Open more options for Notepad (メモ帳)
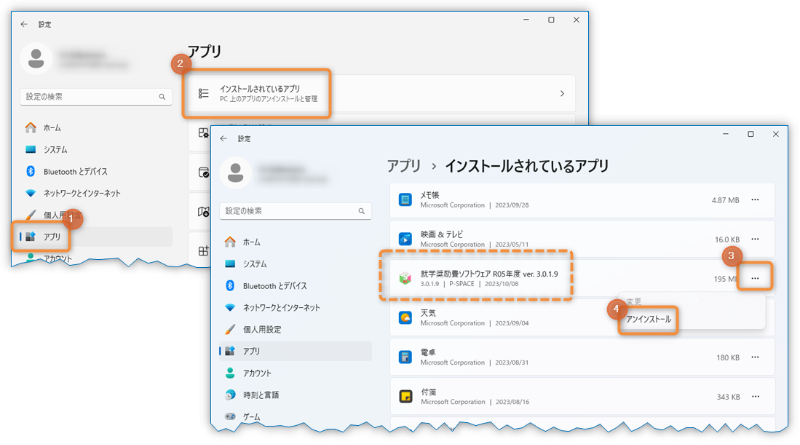This screenshot has width=800, height=445. pyautogui.click(x=755, y=200)
